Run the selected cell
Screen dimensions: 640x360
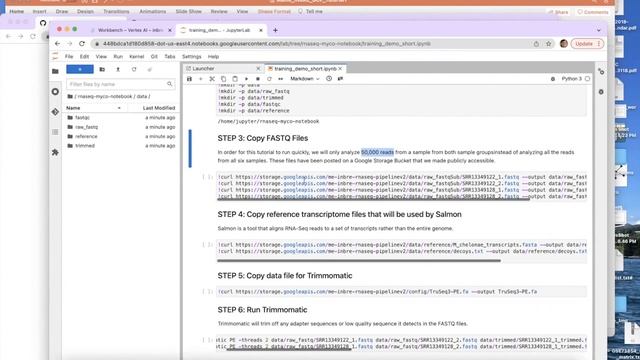point(246,79)
